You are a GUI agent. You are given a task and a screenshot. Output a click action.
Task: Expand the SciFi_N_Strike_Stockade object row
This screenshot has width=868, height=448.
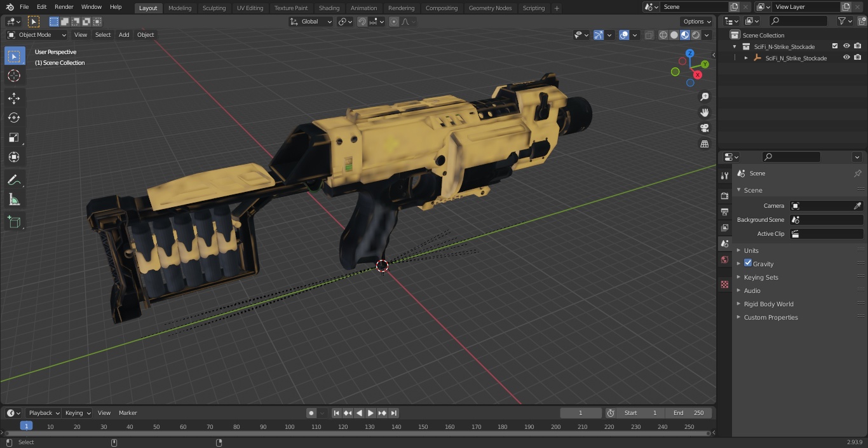tap(746, 58)
